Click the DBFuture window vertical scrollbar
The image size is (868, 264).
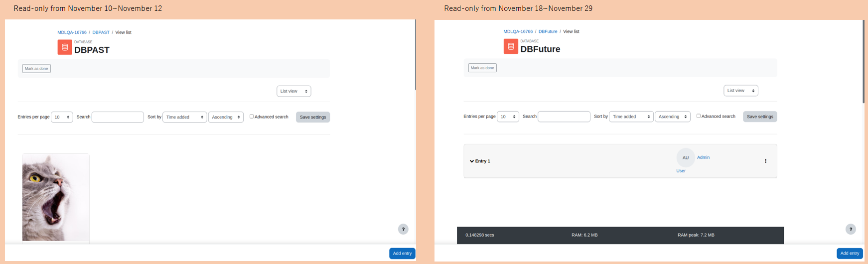pyautogui.click(x=864, y=61)
